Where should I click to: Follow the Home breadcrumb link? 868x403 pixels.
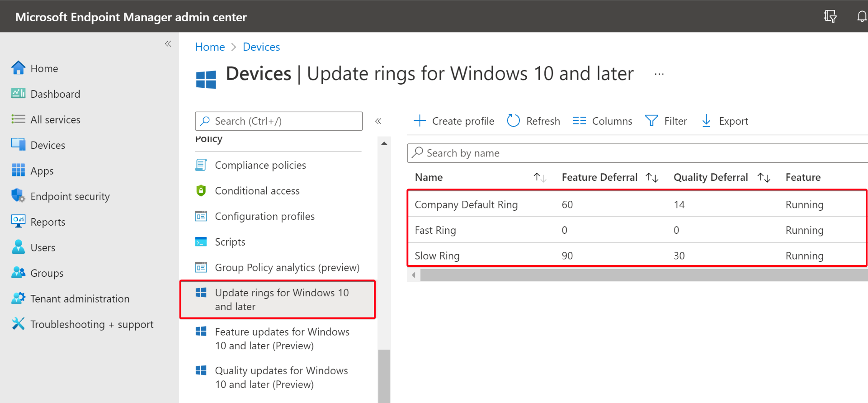210,47
